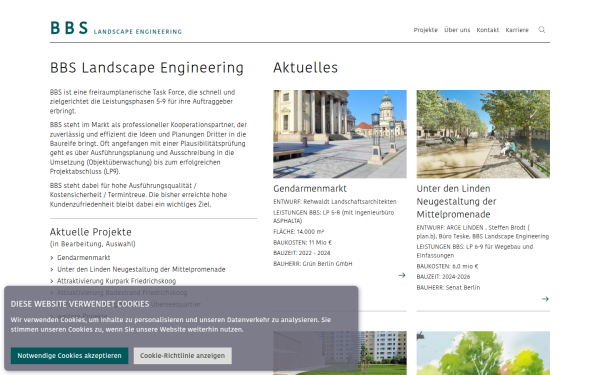Image resolution: width=600 pixels, height=375 pixels.
Task: Select text BAUZEIT: 2022 - 2024
Action: coord(302,253)
